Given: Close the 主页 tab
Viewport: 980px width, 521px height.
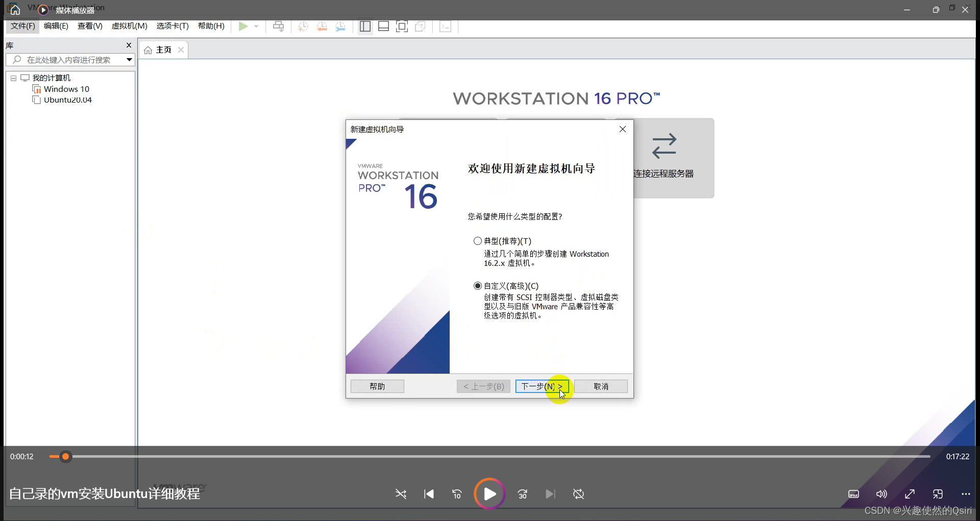Looking at the screenshot, I should 181,50.
